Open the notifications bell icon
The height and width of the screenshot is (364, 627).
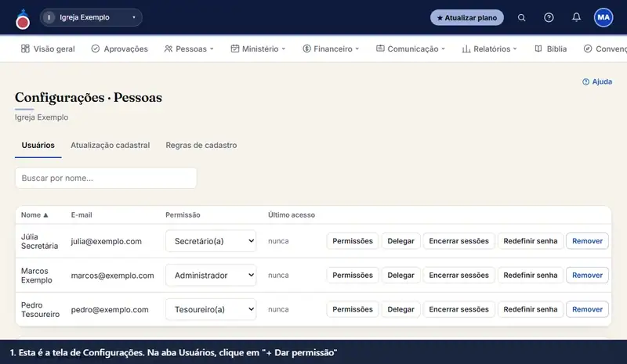pos(576,17)
